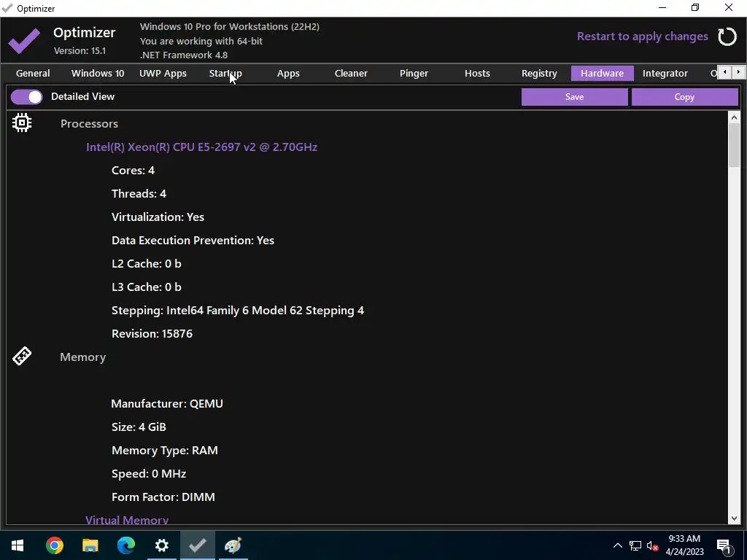
Task: Click the Memory RAM stick icon
Action: pos(22,356)
